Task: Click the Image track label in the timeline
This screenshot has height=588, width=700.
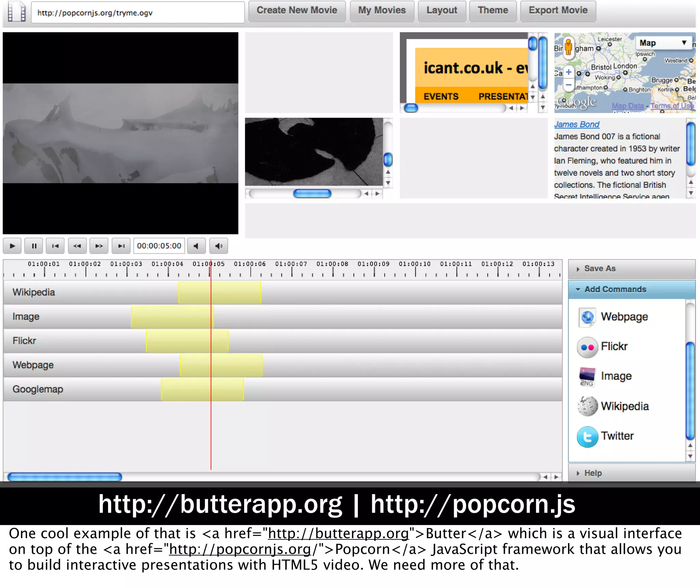Action: click(26, 317)
